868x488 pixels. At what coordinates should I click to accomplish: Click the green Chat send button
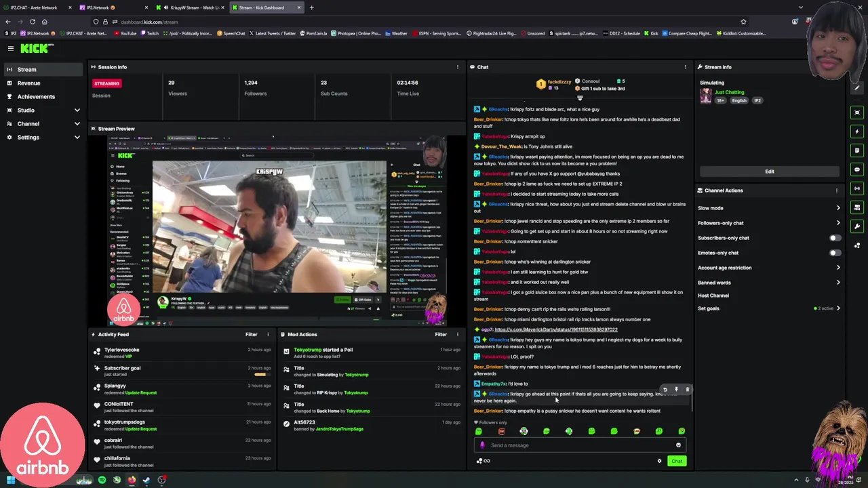(x=677, y=461)
